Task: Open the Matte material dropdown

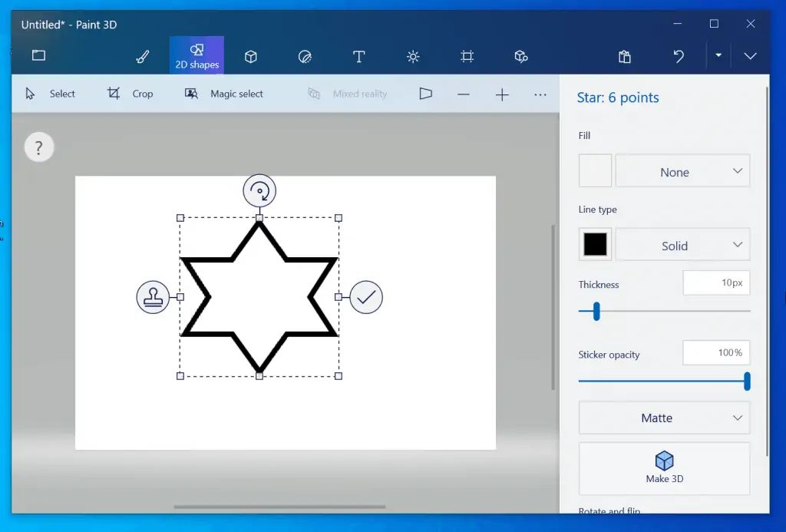Action: (664, 418)
